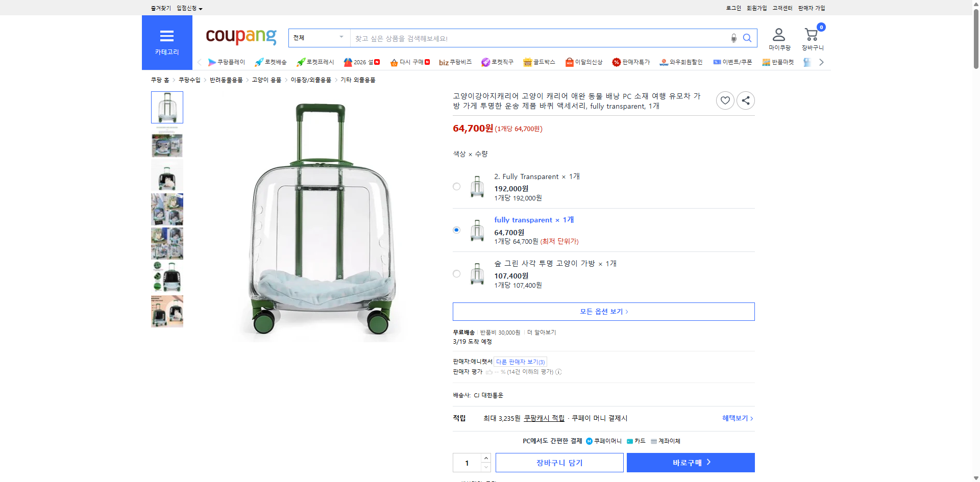Run a search with the magnifier icon
This screenshot has width=980, height=482.
[747, 38]
